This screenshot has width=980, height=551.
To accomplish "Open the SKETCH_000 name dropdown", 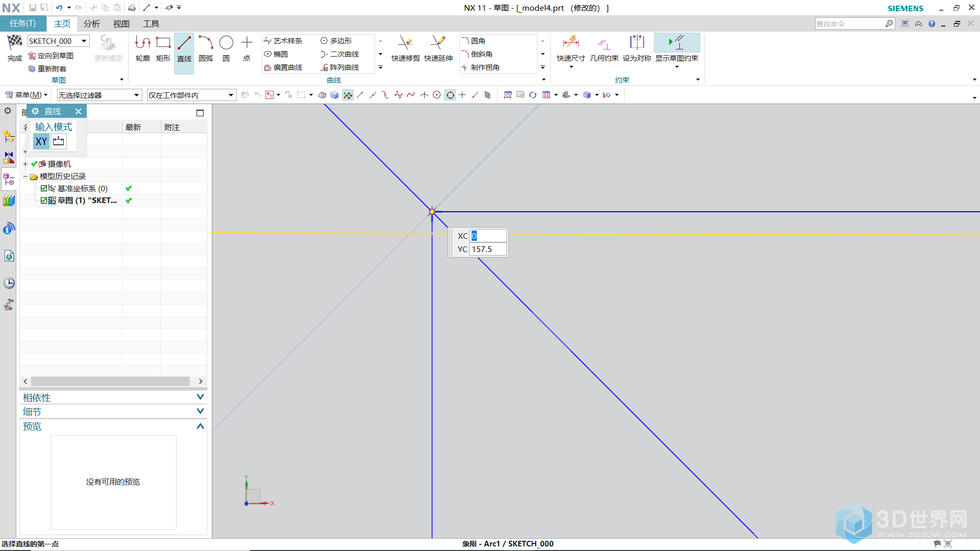I will click(x=84, y=41).
